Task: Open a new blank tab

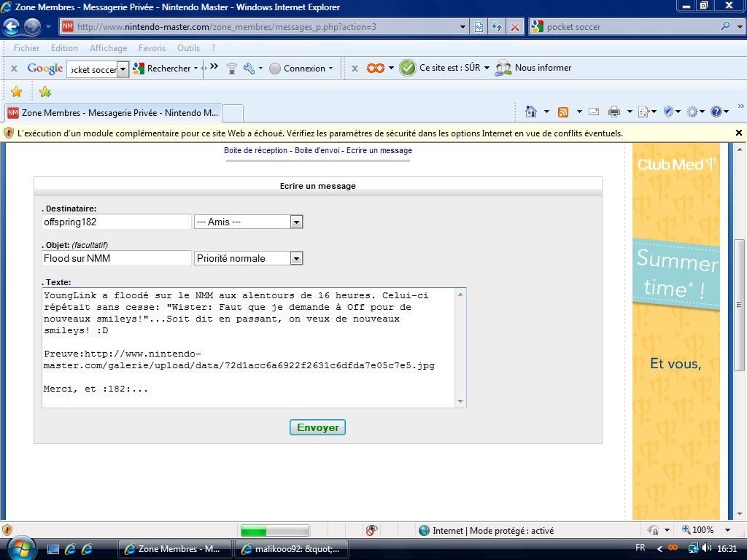Action: 233,113
